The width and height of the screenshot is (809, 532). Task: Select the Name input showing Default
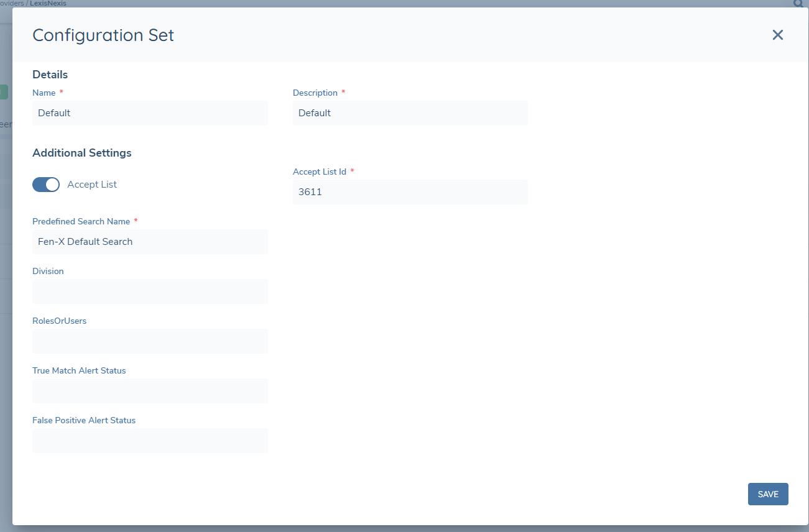[x=149, y=112]
